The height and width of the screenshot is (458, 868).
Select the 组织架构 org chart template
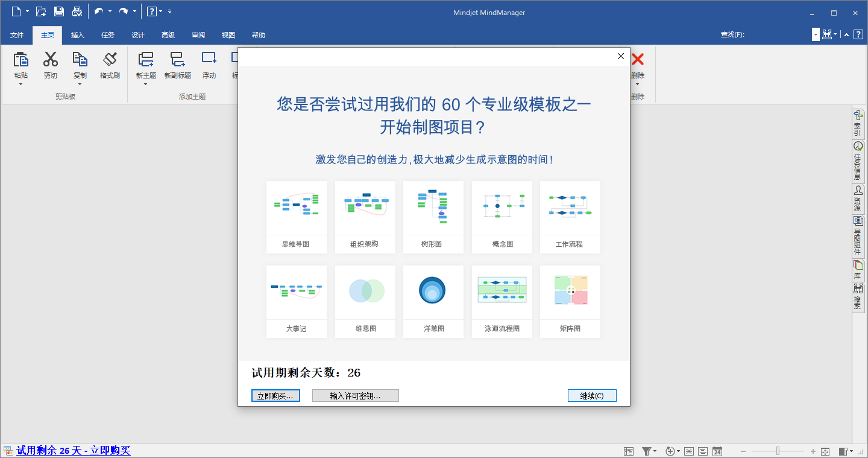click(x=365, y=217)
